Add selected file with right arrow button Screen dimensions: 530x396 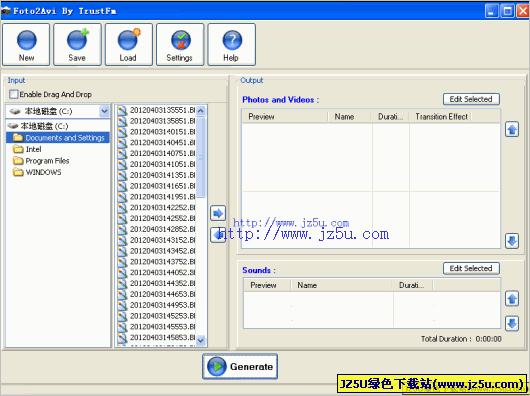pyautogui.click(x=218, y=213)
